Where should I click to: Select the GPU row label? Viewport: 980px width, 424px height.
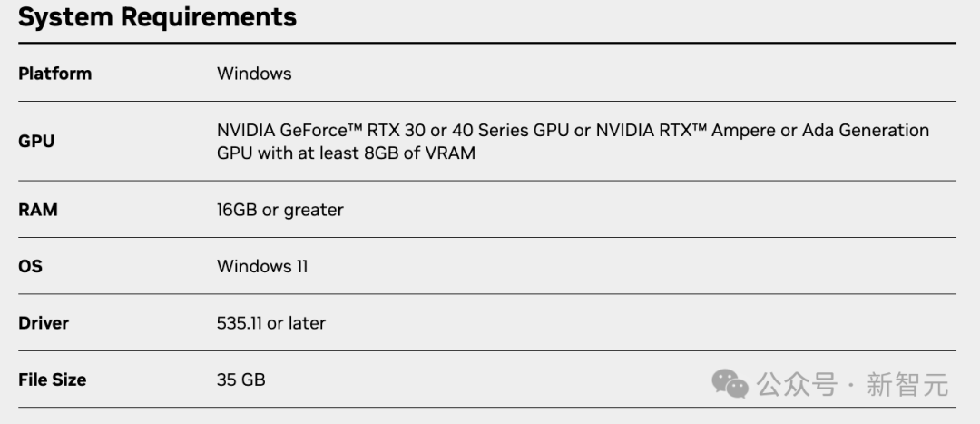tap(36, 142)
